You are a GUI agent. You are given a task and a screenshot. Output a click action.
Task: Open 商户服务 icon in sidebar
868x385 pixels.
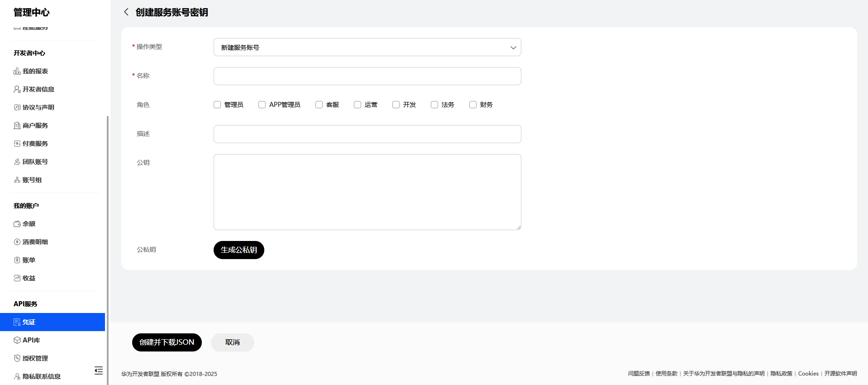[17, 125]
